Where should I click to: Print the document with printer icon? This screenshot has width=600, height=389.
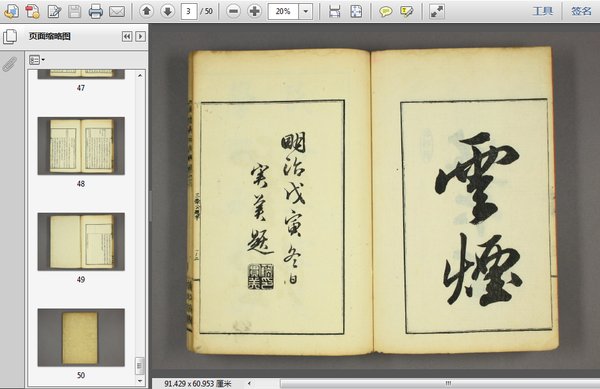(96, 11)
